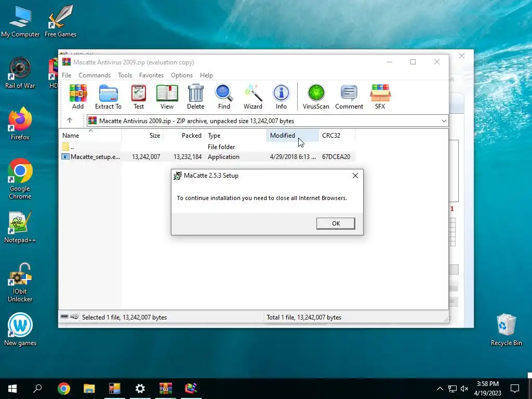This screenshot has height=399, width=532.
Task: Sort by the Modified column header
Action: [x=292, y=136]
